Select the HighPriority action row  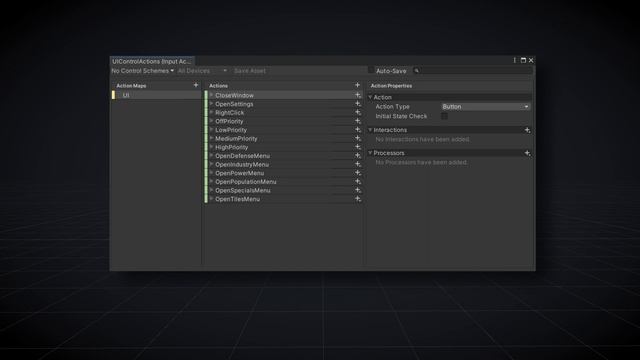(284, 147)
